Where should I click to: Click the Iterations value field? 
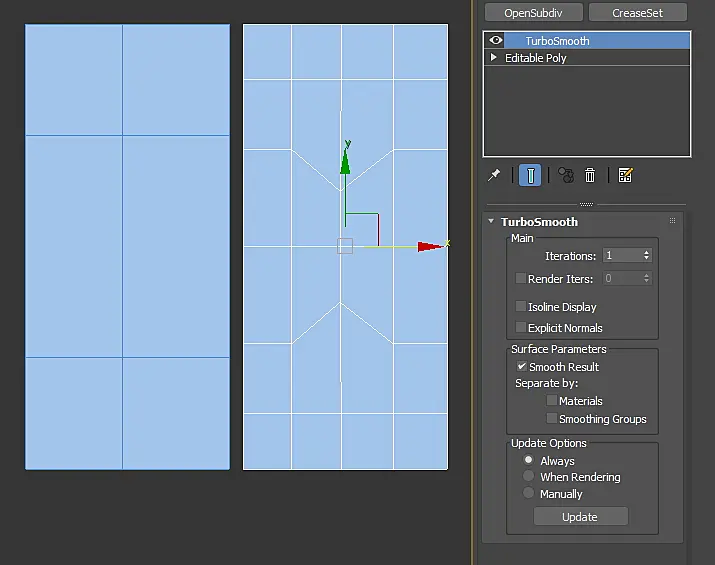622,255
